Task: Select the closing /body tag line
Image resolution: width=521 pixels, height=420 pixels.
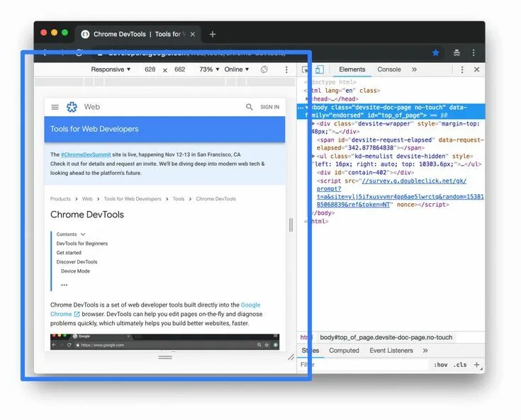Action: [x=323, y=212]
